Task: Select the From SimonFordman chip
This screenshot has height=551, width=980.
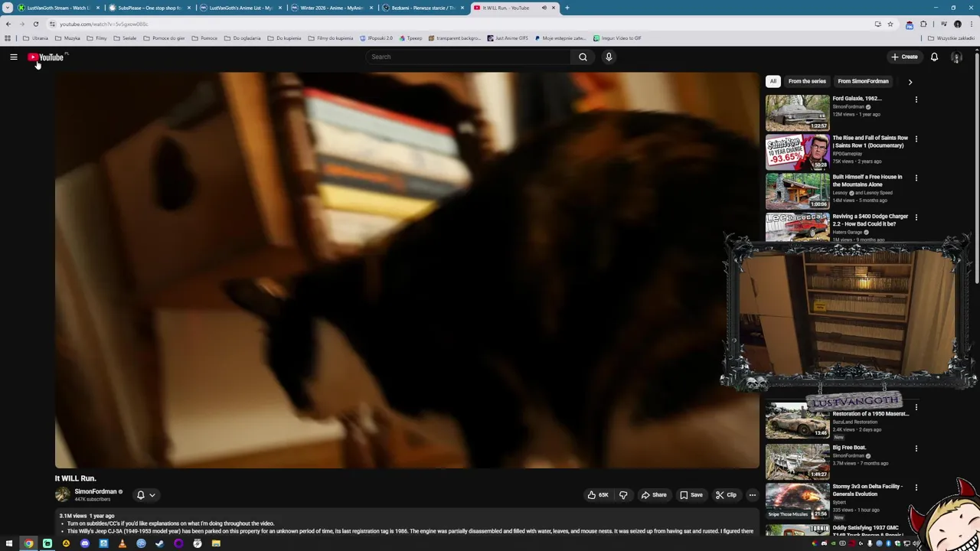Action: tap(863, 81)
